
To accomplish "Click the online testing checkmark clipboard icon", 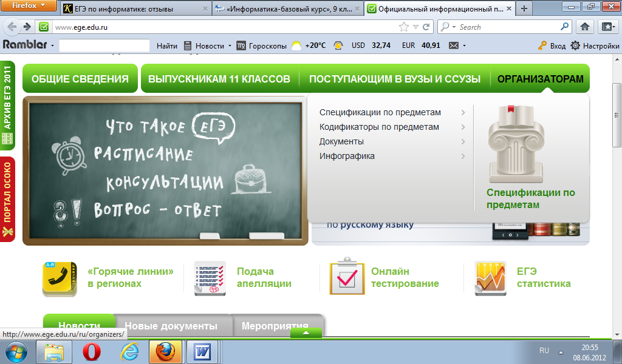I will [347, 276].
